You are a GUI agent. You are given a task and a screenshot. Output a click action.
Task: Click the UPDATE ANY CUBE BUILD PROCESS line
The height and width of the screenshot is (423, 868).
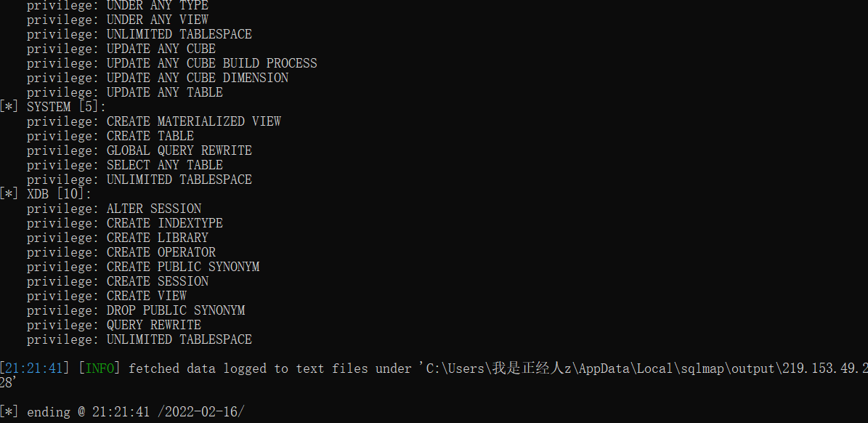click(211, 63)
